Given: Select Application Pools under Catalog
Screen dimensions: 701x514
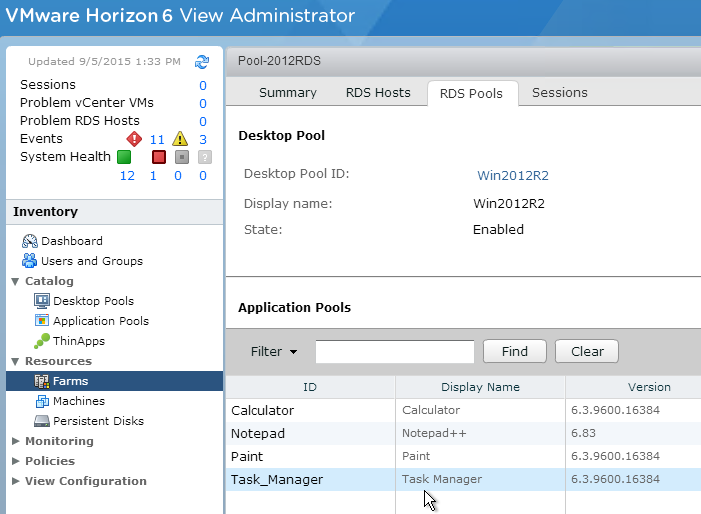Looking at the screenshot, I should 101,321.
